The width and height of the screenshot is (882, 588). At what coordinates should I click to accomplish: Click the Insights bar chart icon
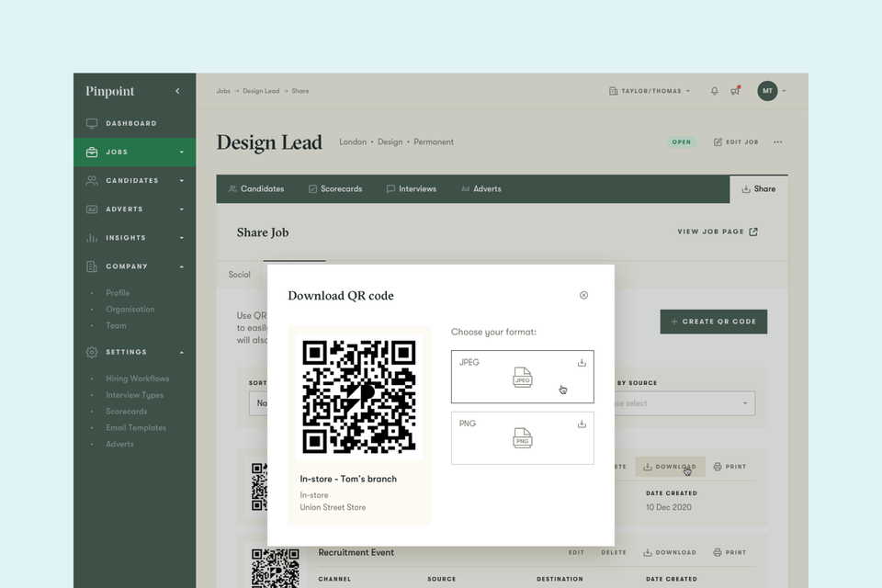[x=92, y=238]
